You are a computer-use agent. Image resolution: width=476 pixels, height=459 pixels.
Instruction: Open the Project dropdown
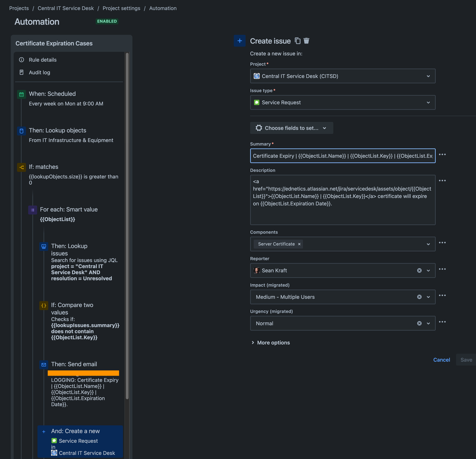343,76
